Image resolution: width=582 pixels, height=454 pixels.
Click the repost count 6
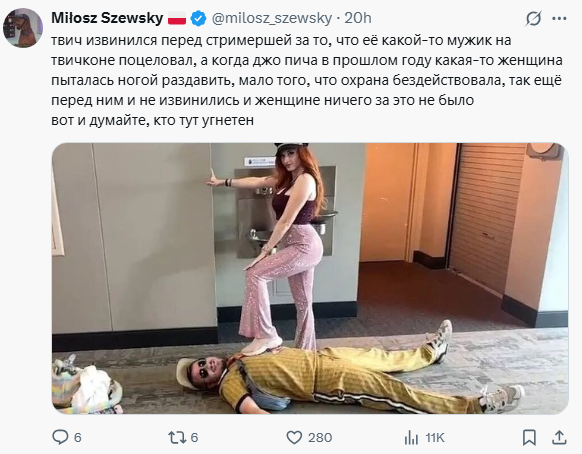point(194,438)
